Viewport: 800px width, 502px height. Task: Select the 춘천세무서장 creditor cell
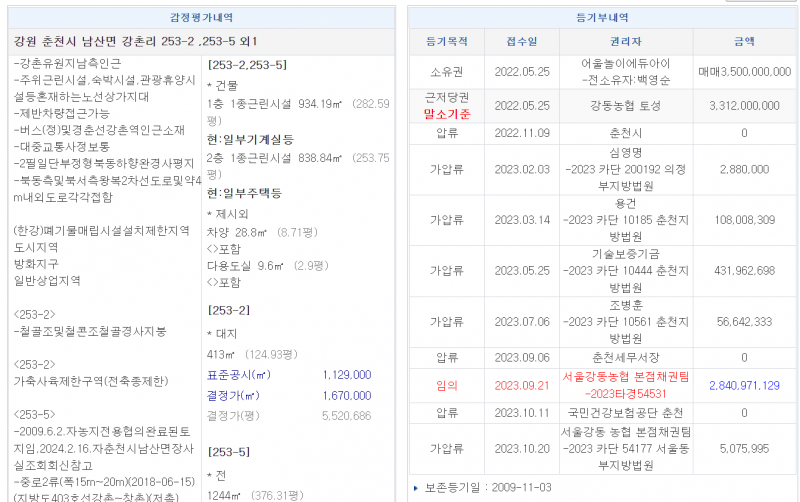(x=626, y=357)
